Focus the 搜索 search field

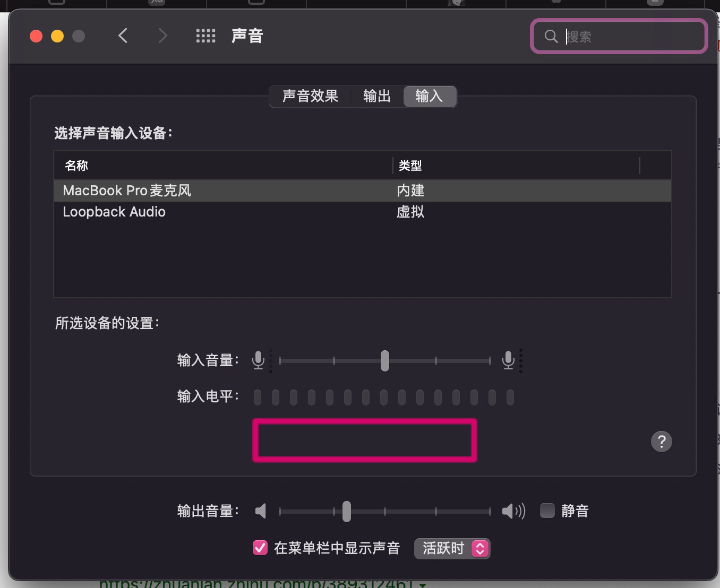coord(627,37)
